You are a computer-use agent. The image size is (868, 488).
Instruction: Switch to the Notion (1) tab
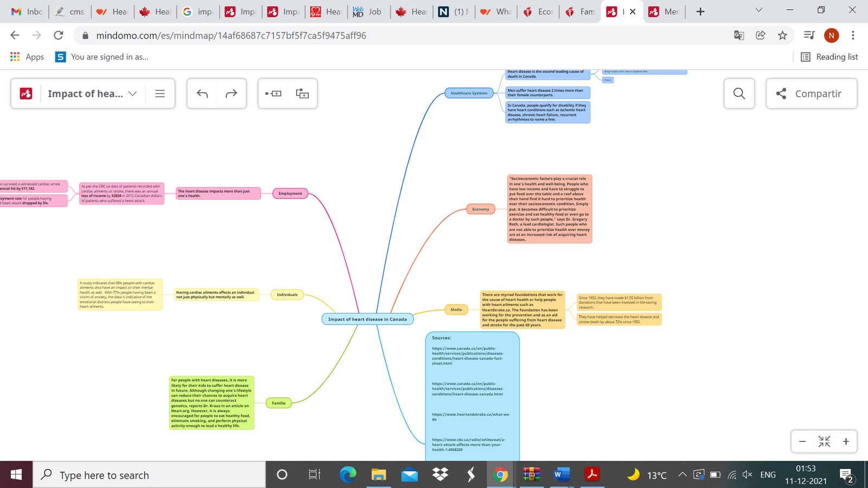point(454,11)
